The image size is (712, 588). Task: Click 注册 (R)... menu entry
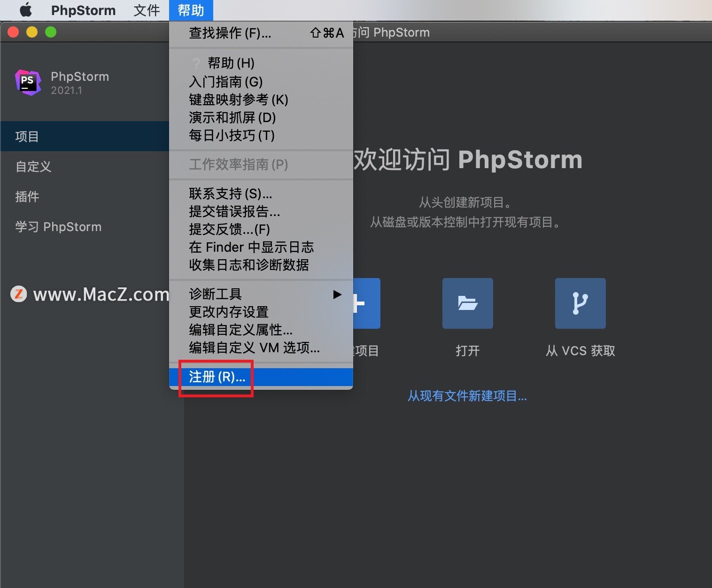(261, 377)
